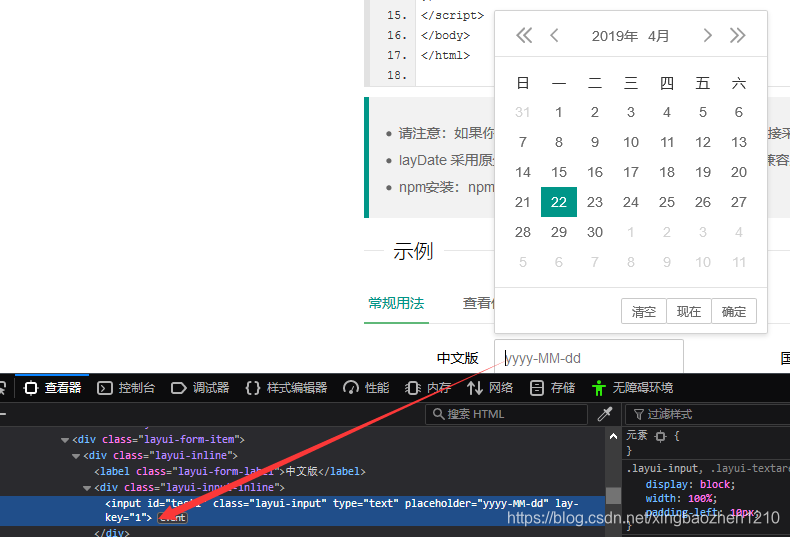
Task: Select the input layui-input HTML node
Action: tap(302, 510)
